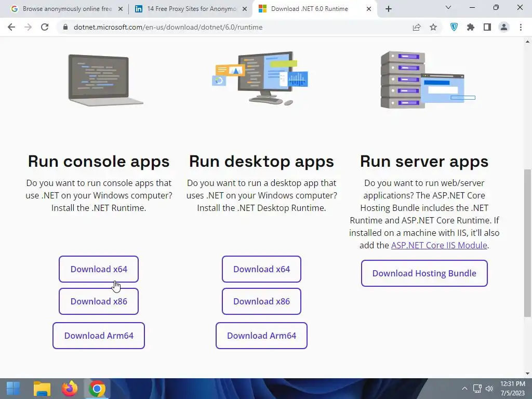Switch to '14 Free Proxy Sites' tab
This screenshot has width=532, height=399.
[190, 9]
